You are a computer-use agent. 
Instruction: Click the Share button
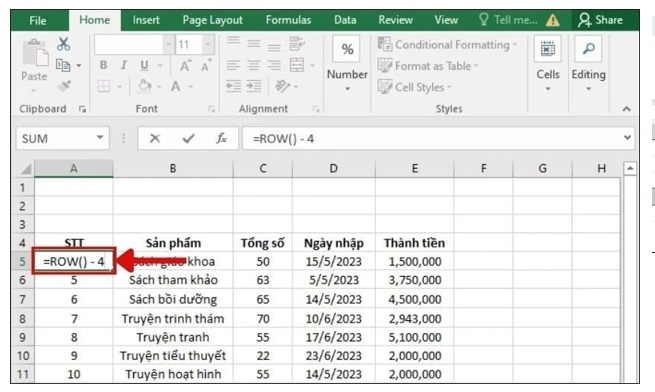pyautogui.click(x=600, y=20)
